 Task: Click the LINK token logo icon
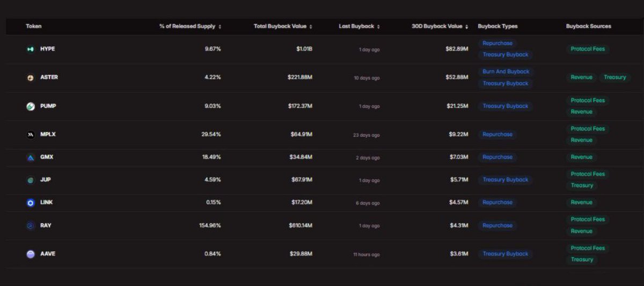[x=31, y=203]
